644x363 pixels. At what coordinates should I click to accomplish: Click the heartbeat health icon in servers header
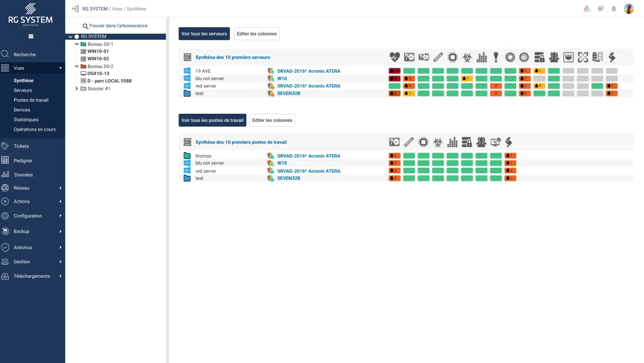(x=394, y=57)
